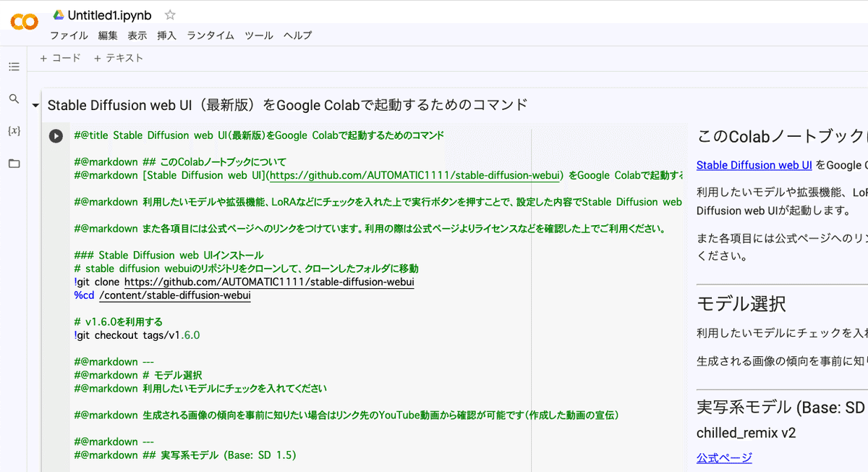Open the 編集 menu

[x=108, y=35]
